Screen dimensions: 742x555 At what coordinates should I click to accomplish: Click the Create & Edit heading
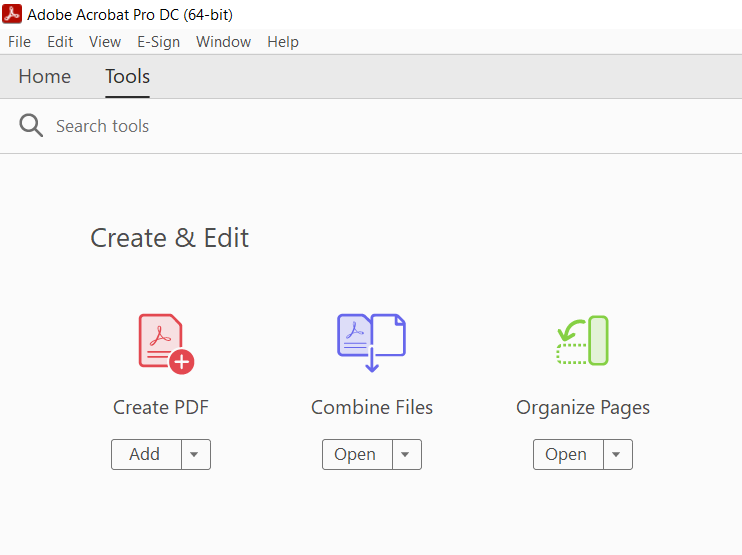(169, 238)
